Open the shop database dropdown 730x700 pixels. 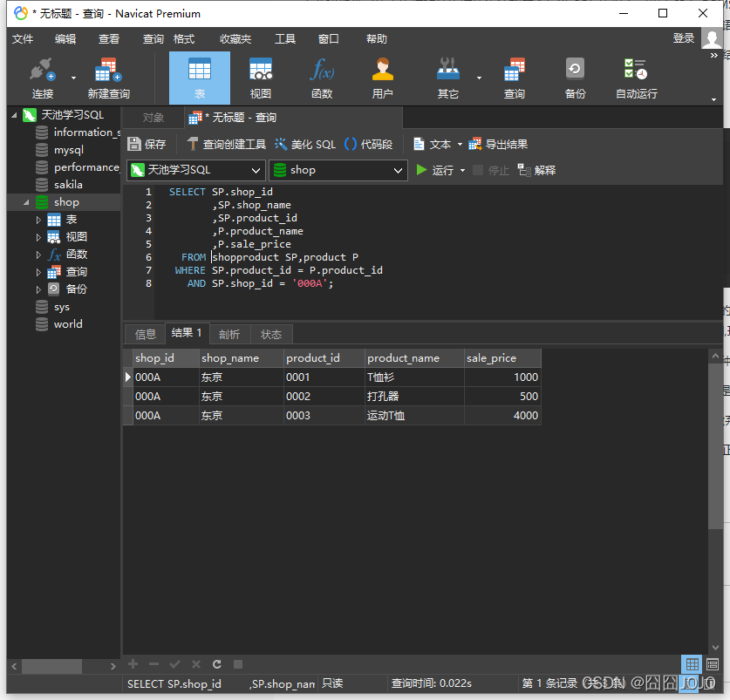pos(338,170)
